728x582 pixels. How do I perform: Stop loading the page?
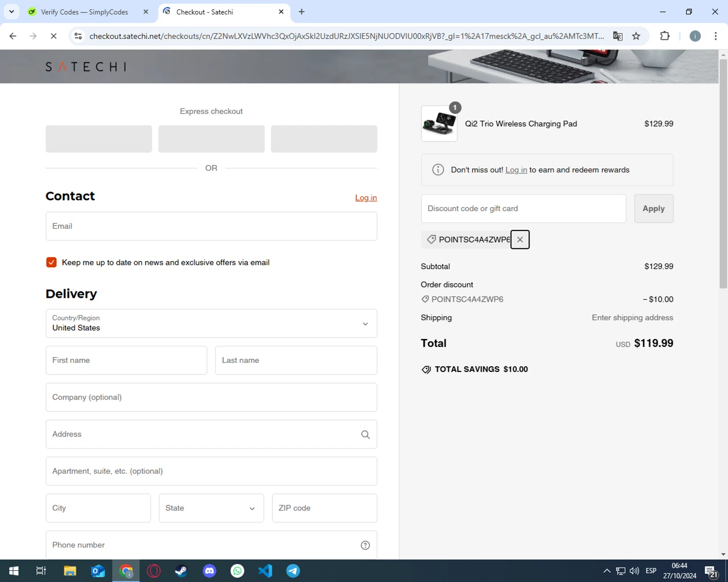pos(53,36)
